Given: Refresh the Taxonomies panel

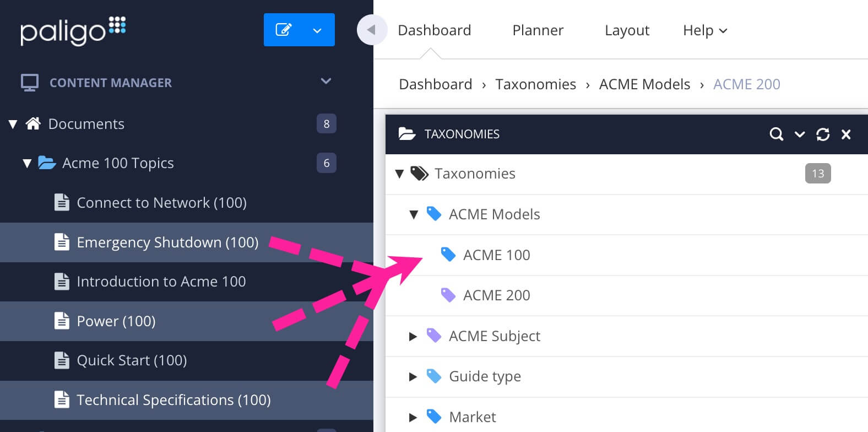Looking at the screenshot, I should 823,134.
